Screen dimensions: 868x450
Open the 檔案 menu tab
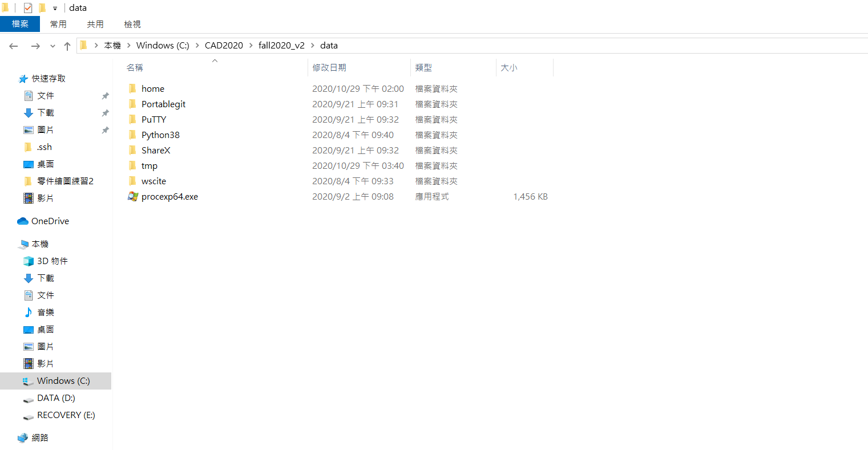(x=20, y=24)
